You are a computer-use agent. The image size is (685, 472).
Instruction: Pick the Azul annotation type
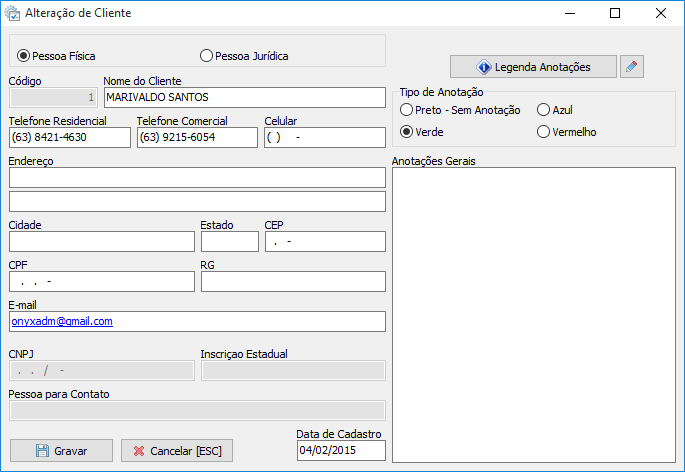coord(544,109)
